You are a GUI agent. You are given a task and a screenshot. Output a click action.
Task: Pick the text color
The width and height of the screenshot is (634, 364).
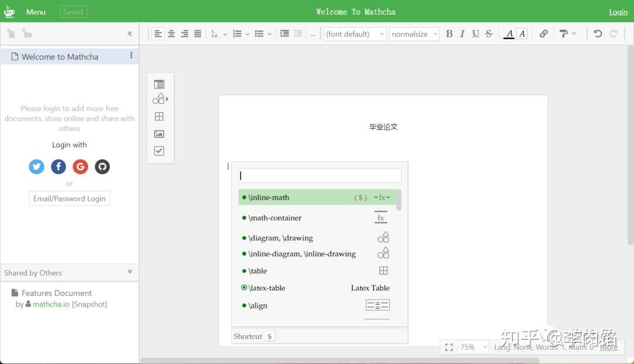pos(509,34)
